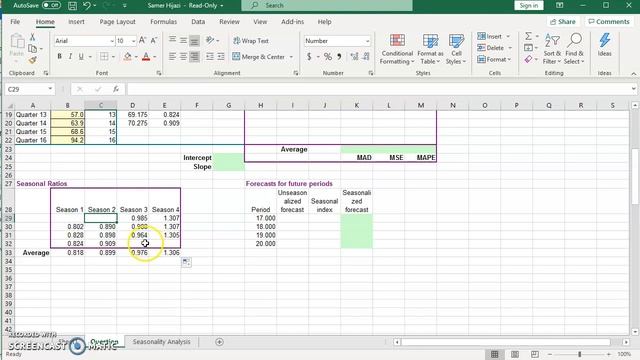Apply Comma Style format
This screenshot has height=360, width=640.
point(339,57)
